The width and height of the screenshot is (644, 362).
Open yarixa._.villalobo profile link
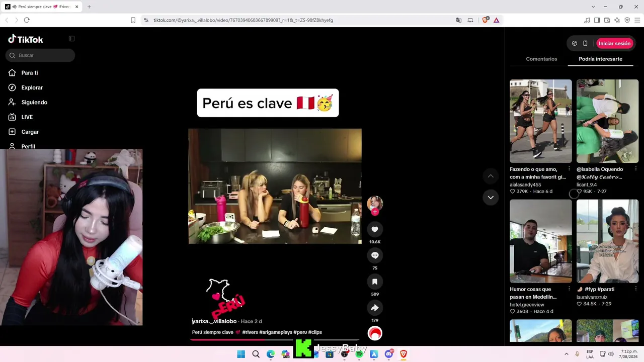pos(214,321)
